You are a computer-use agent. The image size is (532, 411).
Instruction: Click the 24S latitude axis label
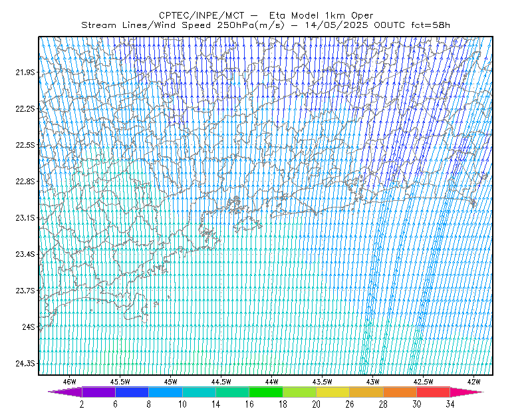29,327
